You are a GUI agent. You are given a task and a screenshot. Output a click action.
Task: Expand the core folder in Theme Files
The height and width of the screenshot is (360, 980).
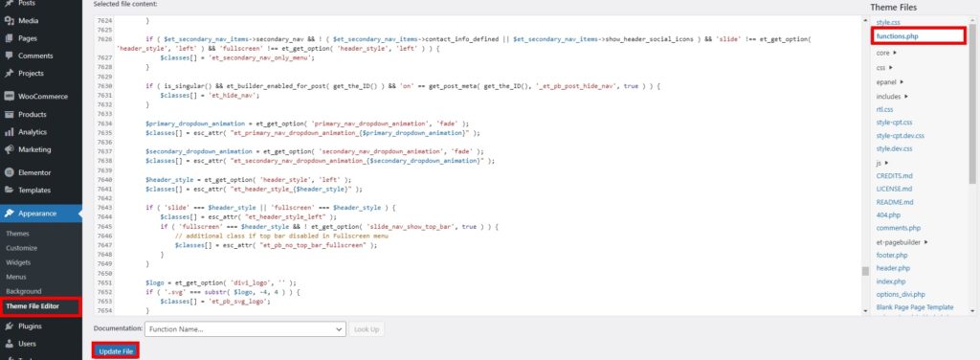(x=885, y=53)
